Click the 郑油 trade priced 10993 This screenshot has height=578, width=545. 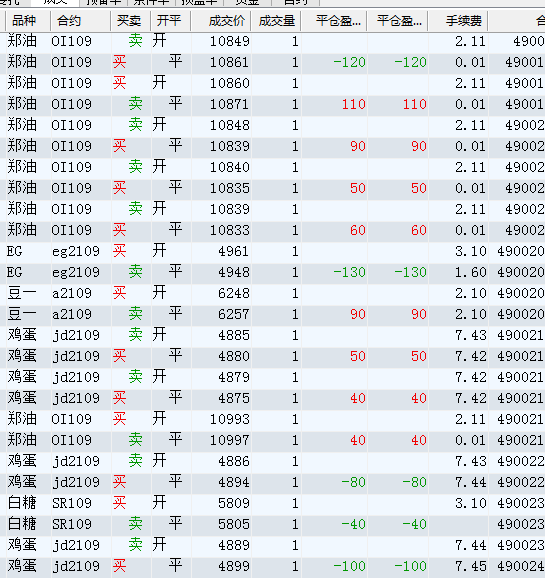272,419
